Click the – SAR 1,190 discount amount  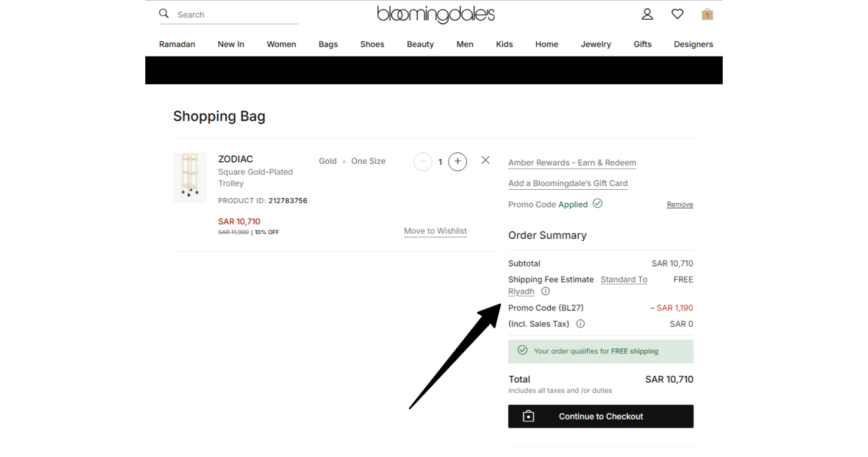(x=671, y=308)
